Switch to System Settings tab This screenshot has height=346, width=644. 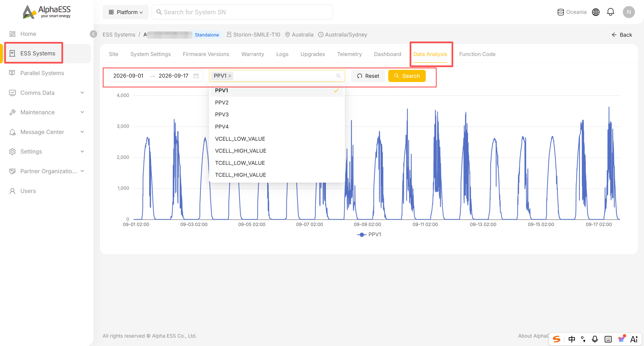point(151,54)
